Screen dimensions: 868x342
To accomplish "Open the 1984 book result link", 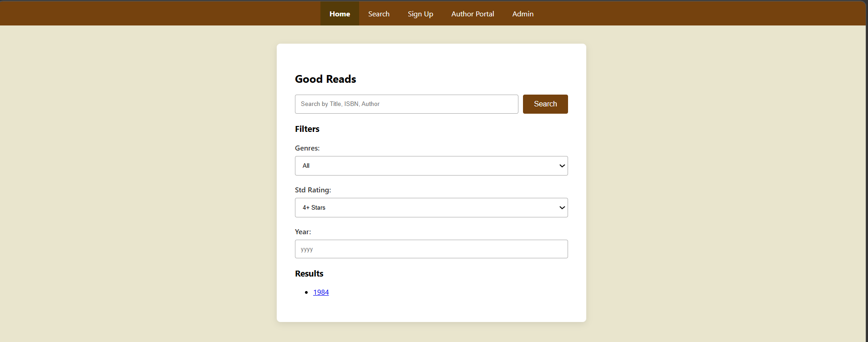I will pos(321,292).
